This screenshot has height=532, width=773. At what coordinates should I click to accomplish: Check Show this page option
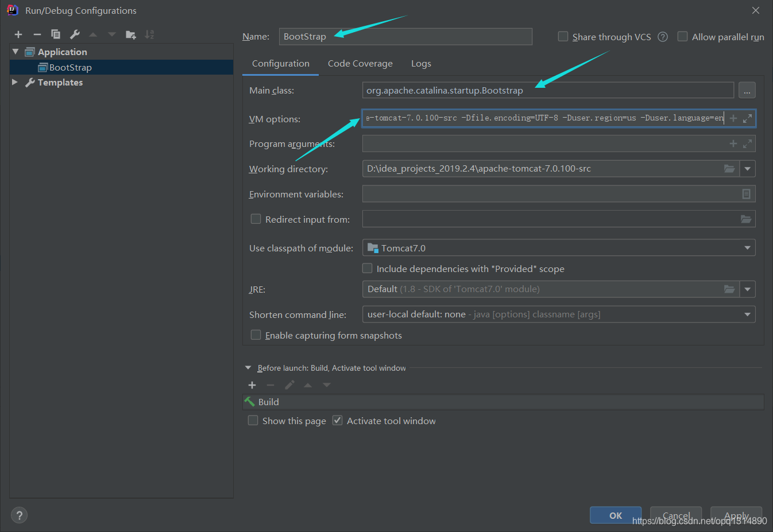[x=253, y=420]
